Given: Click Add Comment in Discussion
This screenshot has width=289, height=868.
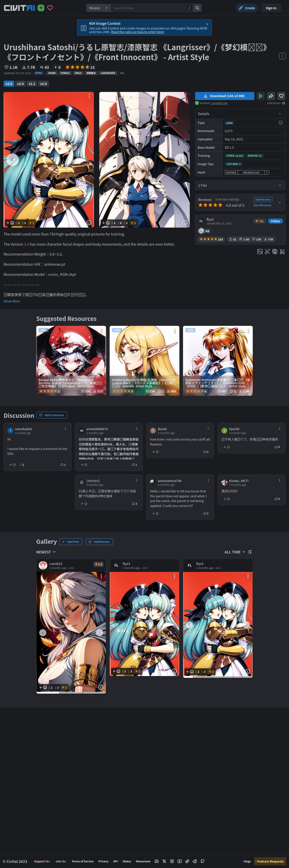Looking at the screenshot, I should pyautogui.click(x=52, y=415).
